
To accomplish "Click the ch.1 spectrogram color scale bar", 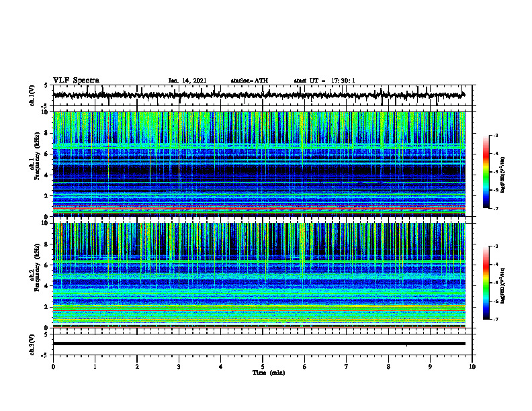I will tap(486, 172).
